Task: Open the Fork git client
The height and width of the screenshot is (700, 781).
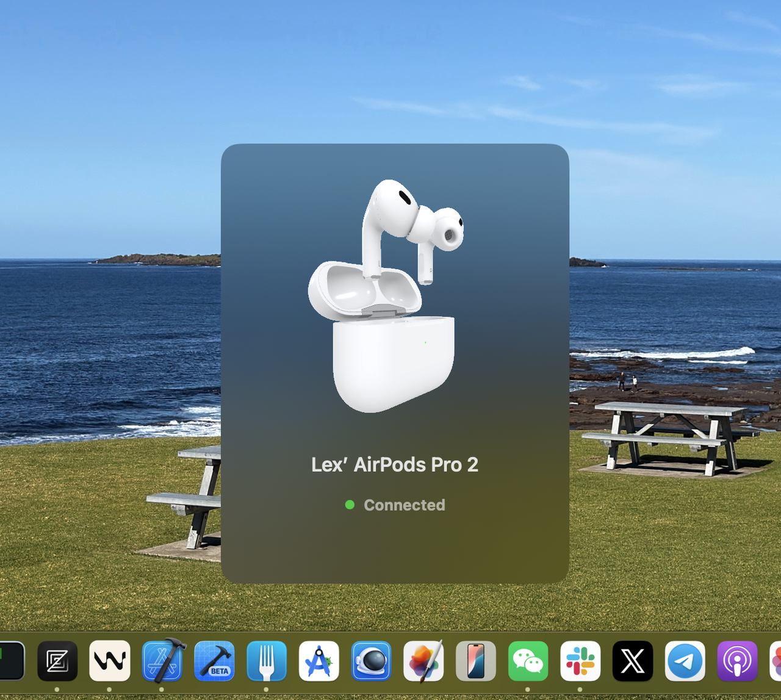Action: (x=267, y=661)
